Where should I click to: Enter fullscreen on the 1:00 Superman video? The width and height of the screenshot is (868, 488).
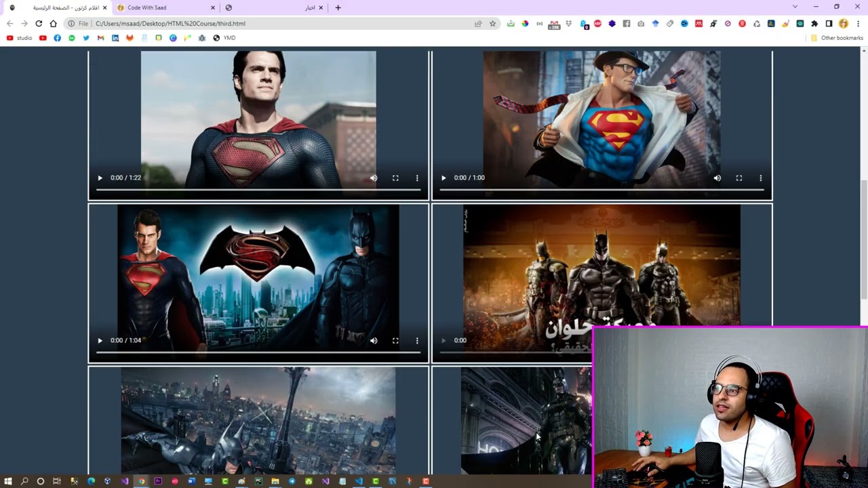(x=739, y=178)
